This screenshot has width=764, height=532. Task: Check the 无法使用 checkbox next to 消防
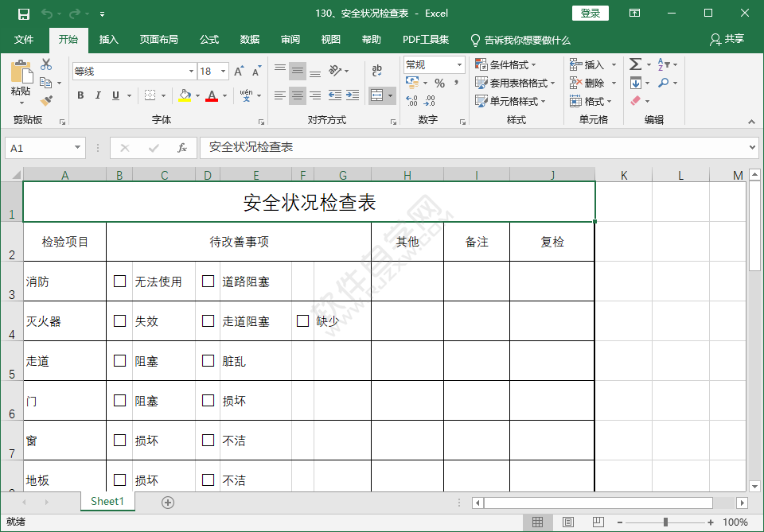(120, 281)
